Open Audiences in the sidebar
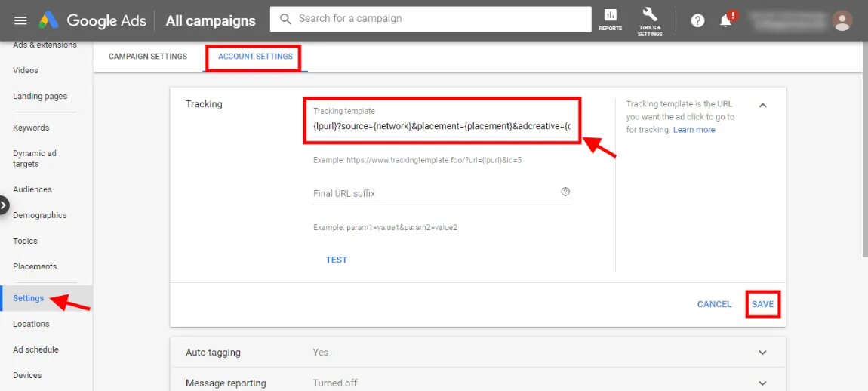Screen dimensions: 868x391 pos(32,189)
